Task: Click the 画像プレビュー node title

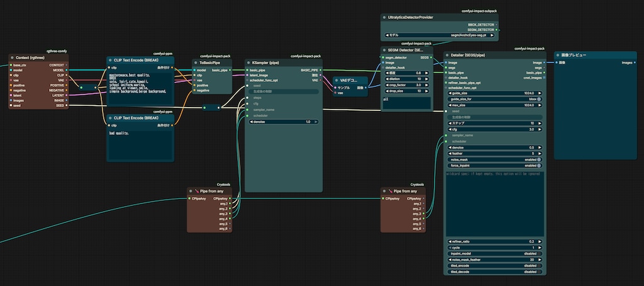Action: pyautogui.click(x=574, y=55)
